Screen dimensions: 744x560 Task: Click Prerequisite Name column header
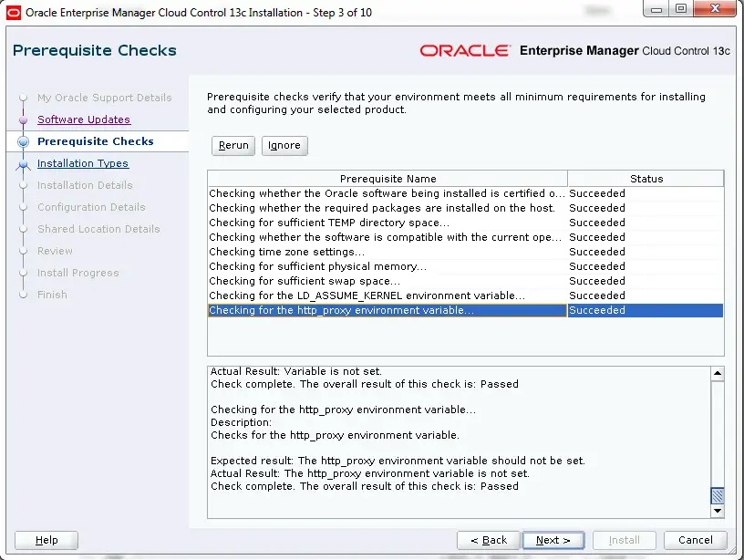[387, 179]
